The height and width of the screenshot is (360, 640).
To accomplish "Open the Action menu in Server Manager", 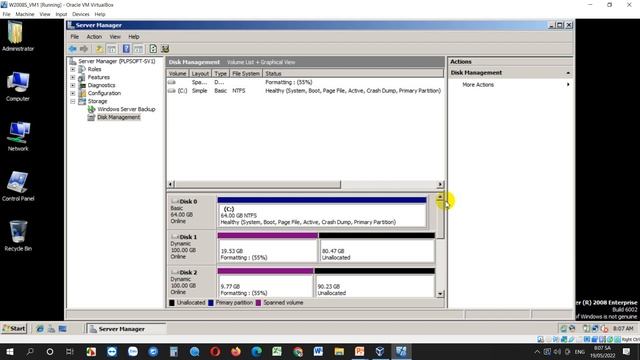I will click(x=94, y=37).
